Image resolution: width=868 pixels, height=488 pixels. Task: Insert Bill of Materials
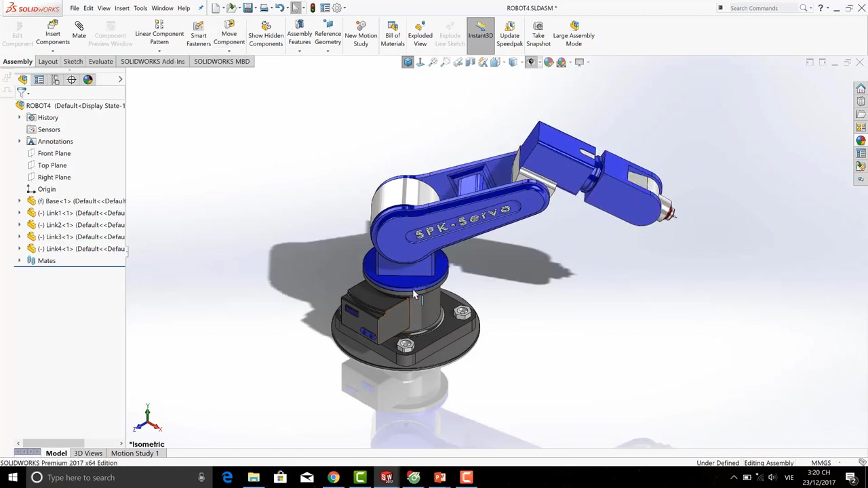tap(393, 35)
